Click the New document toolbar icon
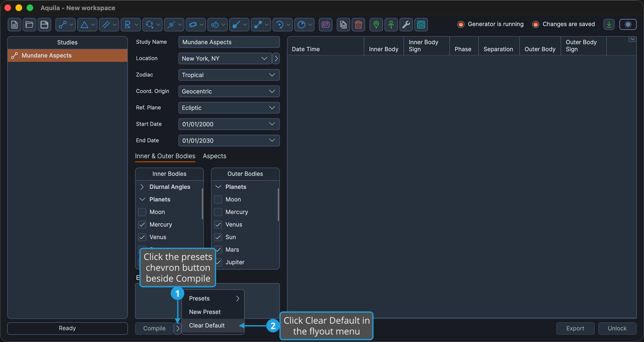This screenshot has width=644, height=342. pos(14,25)
